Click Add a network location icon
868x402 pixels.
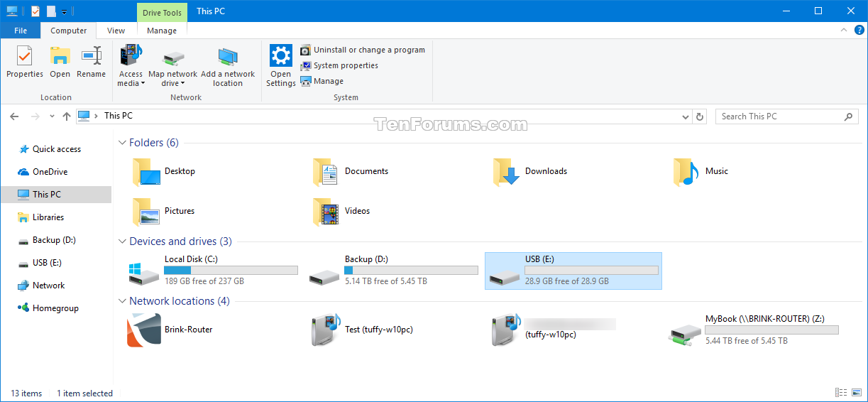[x=228, y=66]
